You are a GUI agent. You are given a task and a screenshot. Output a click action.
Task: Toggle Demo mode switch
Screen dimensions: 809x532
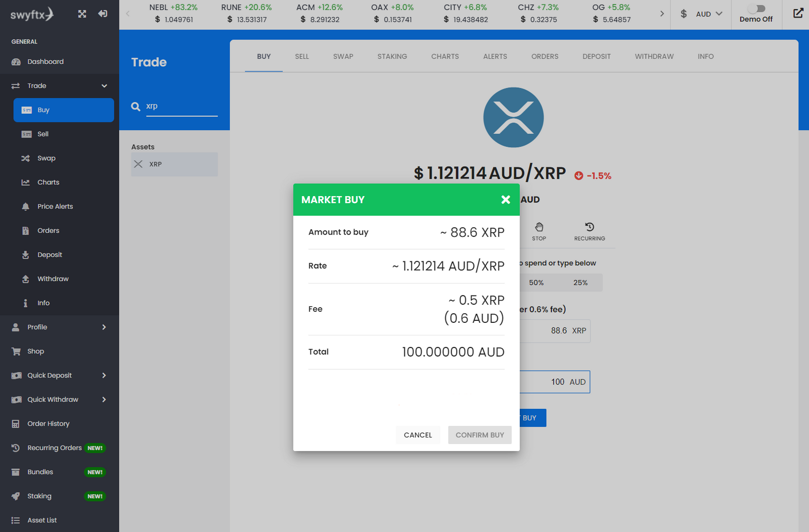[757, 9]
